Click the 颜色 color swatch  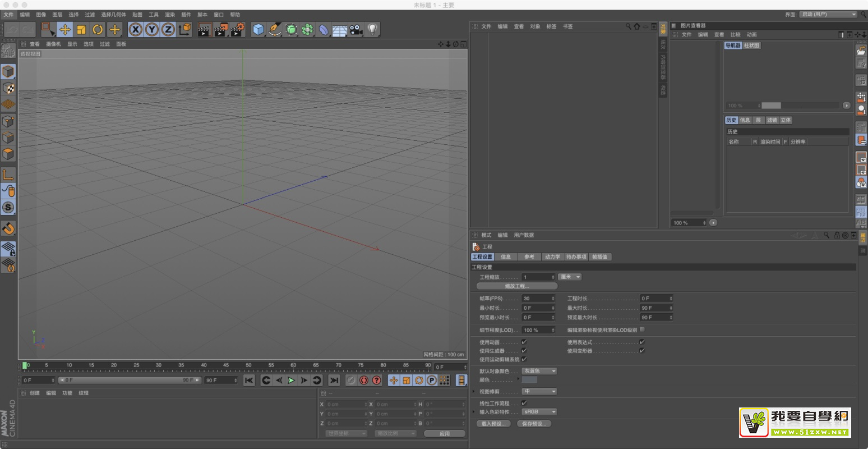529,380
